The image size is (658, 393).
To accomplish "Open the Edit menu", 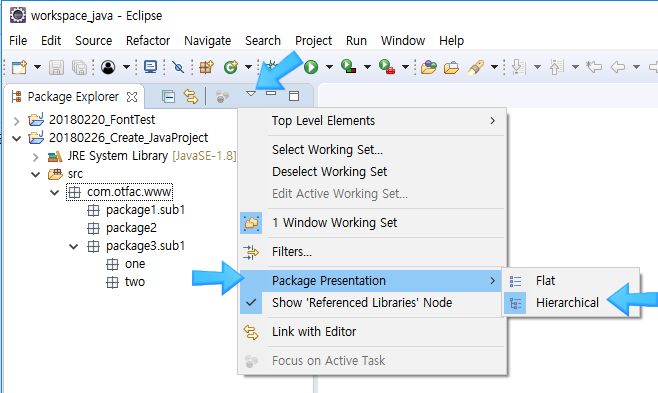I will click(51, 41).
